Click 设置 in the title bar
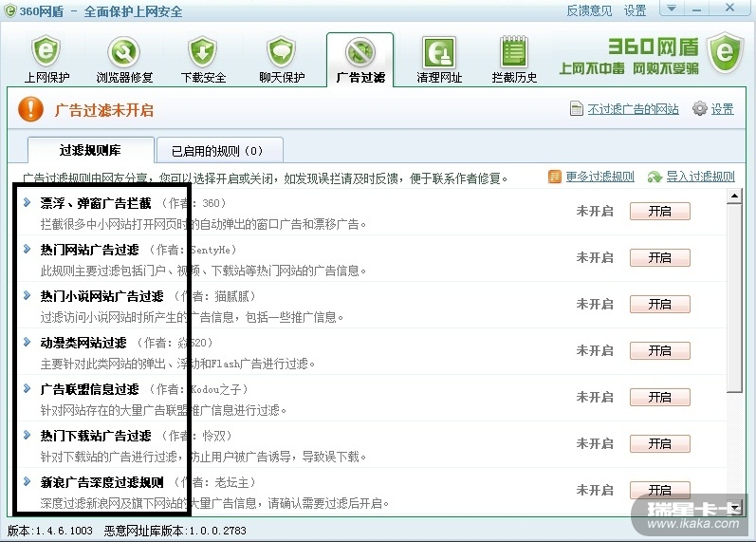The image size is (756, 542). [635, 10]
